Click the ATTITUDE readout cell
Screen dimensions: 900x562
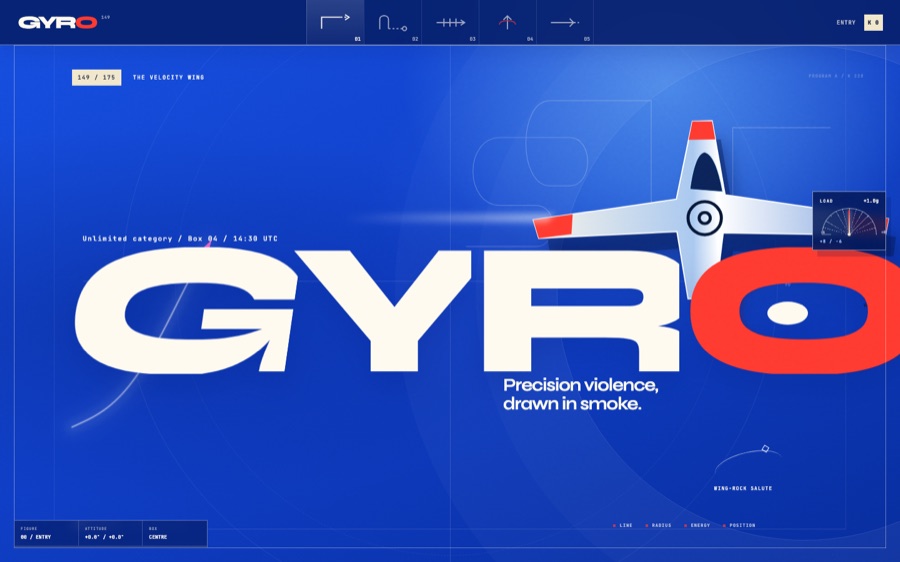click(110, 533)
